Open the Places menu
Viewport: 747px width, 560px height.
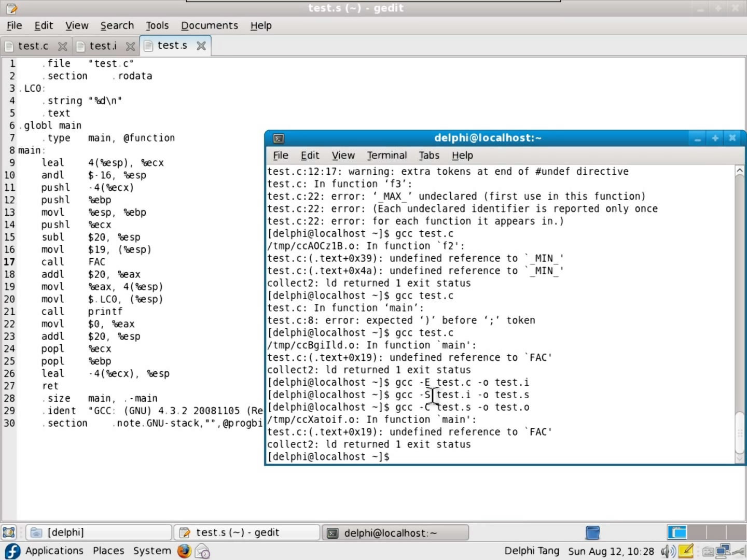[108, 551]
